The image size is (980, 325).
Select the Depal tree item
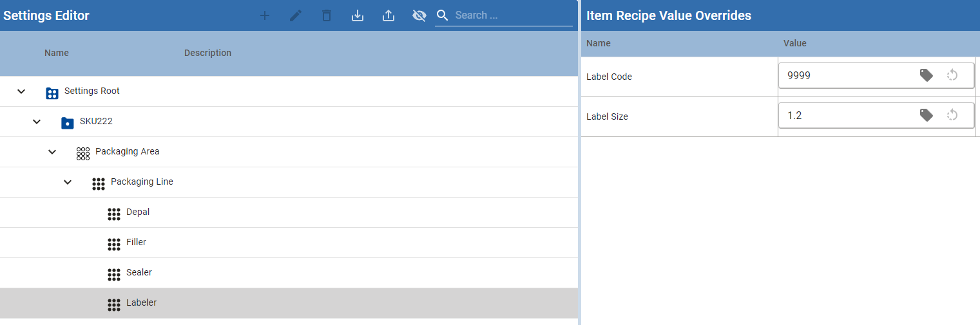pyautogui.click(x=138, y=212)
